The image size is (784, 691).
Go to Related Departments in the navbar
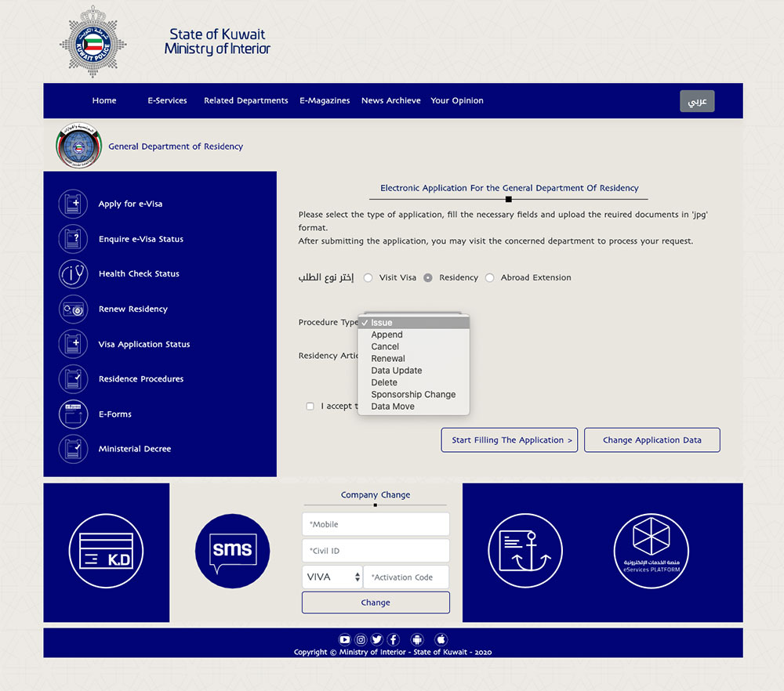point(245,101)
